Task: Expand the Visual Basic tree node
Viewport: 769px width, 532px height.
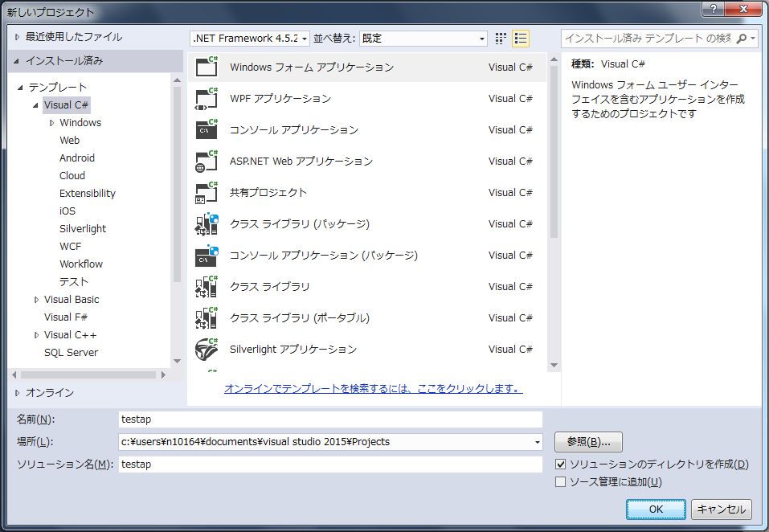Action: [x=36, y=300]
